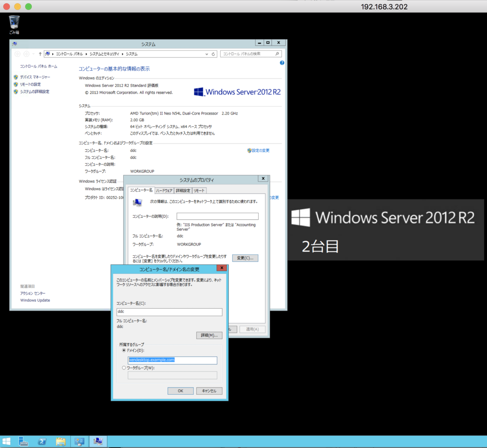487x448 pixels.
Task: Select the Computer Name tab (コンピューター名)
Action: coord(141,190)
